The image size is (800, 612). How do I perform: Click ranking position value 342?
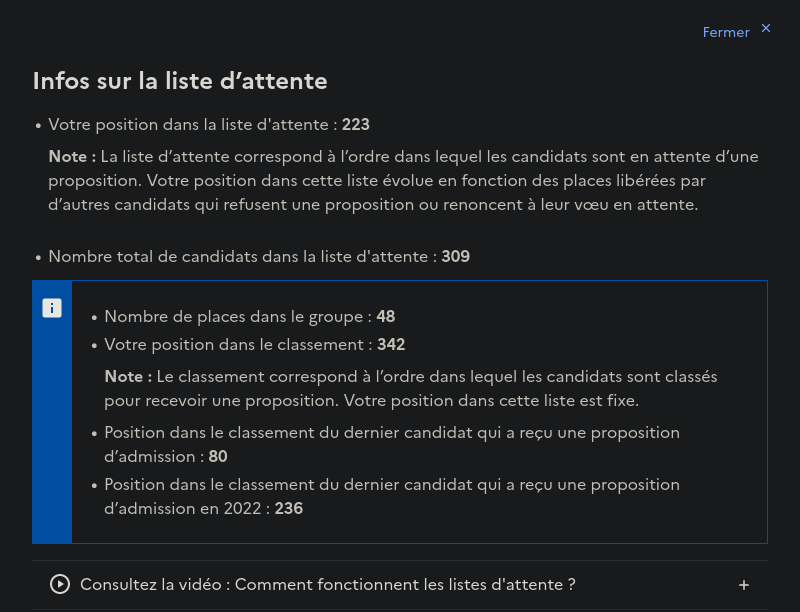click(391, 345)
